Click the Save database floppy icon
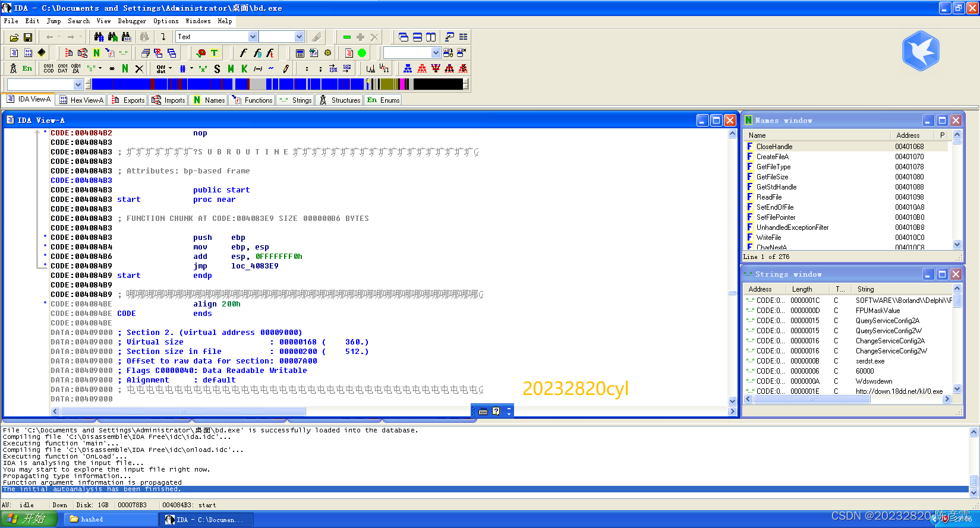 point(27,37)
